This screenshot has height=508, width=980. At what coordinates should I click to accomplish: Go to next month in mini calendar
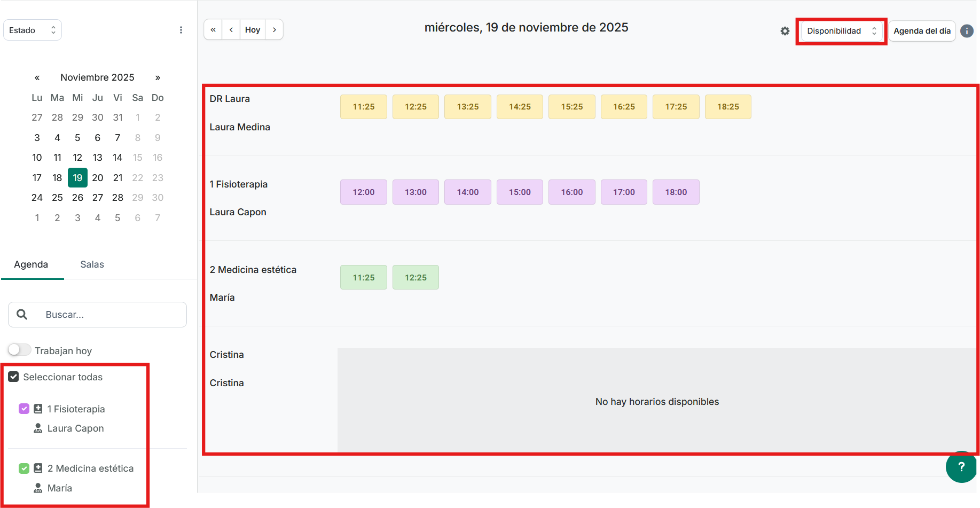[x=158, y=77]
